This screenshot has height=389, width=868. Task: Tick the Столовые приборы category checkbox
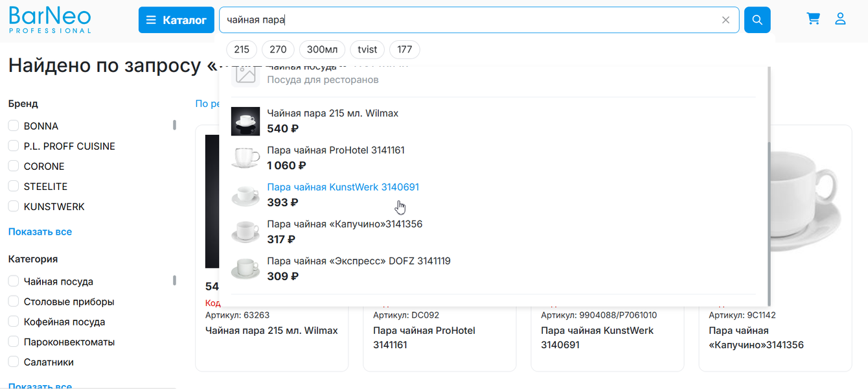pyautogui.click(x=13, y=301)
